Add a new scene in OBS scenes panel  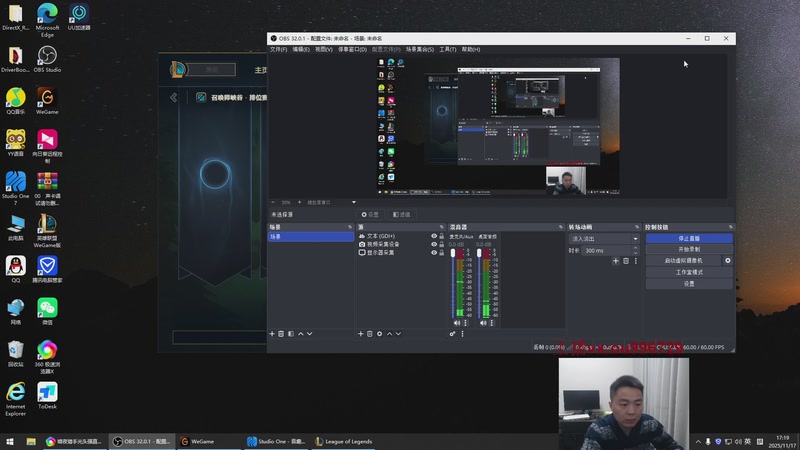272,334
